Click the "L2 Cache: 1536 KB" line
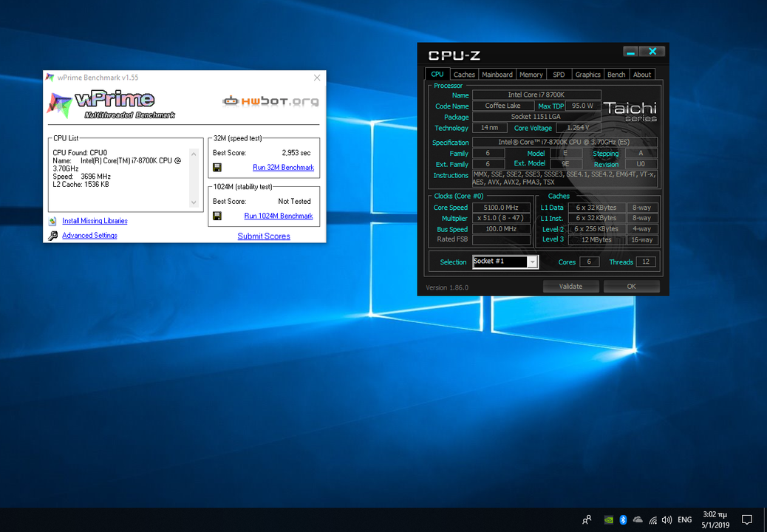Viewport: 767px width, 532px height. coord(81,184)
